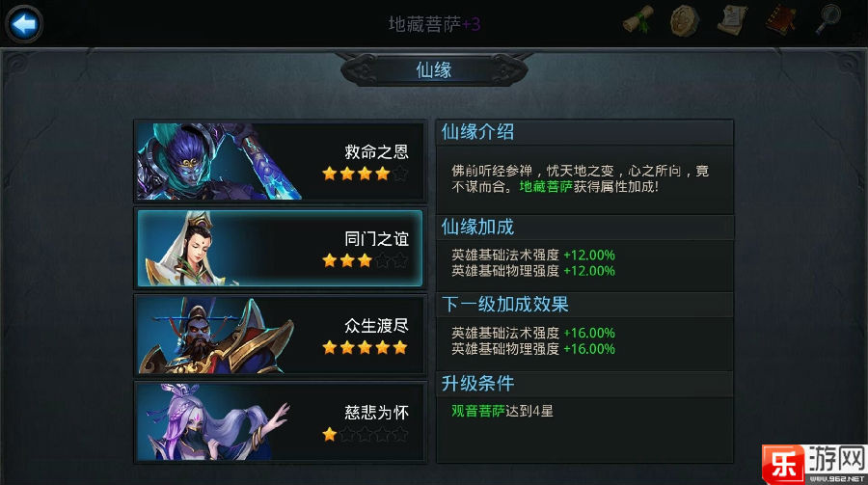
Task: Select the 众生渡尽 bond entry
Action: [x=280, y=335]
